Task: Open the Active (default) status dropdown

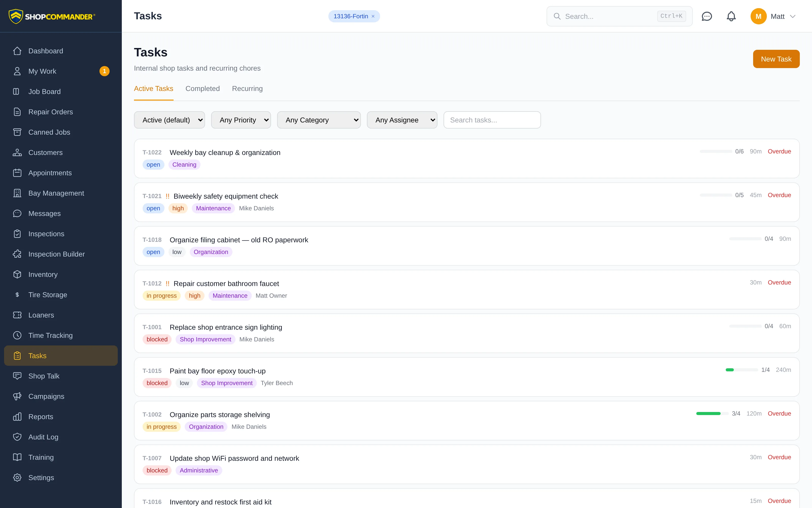Action: [170, 120]
